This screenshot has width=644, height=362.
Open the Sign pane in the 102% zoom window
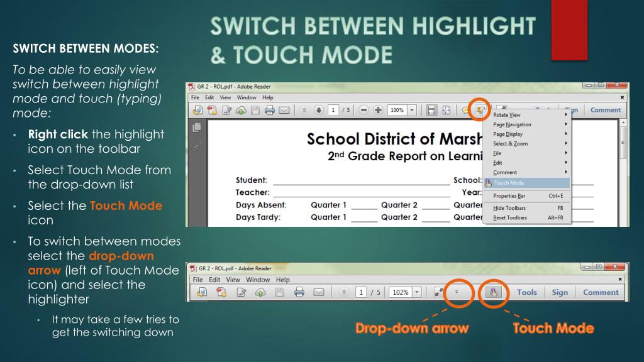pyautogui.click(x=560, y=292)
